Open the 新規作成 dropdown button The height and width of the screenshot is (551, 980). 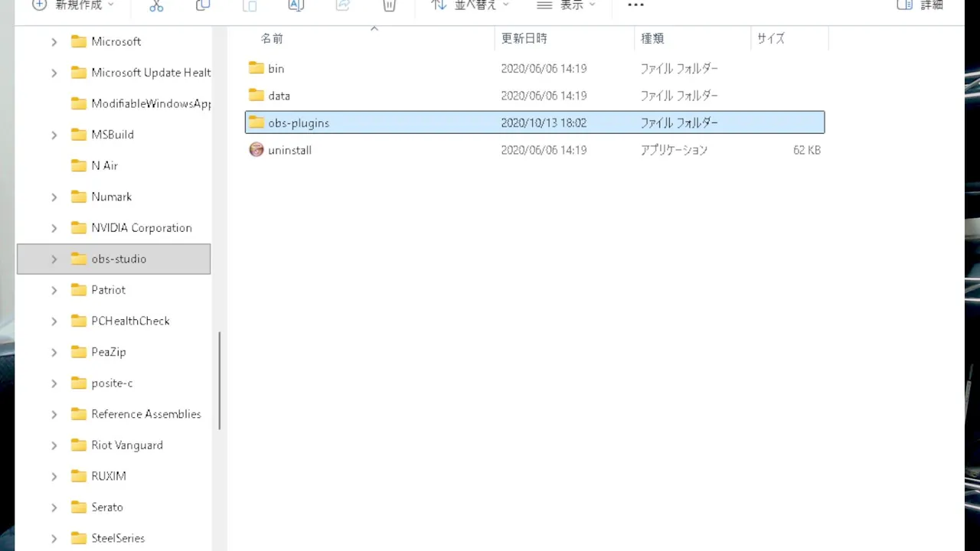(x=73, y=5)
